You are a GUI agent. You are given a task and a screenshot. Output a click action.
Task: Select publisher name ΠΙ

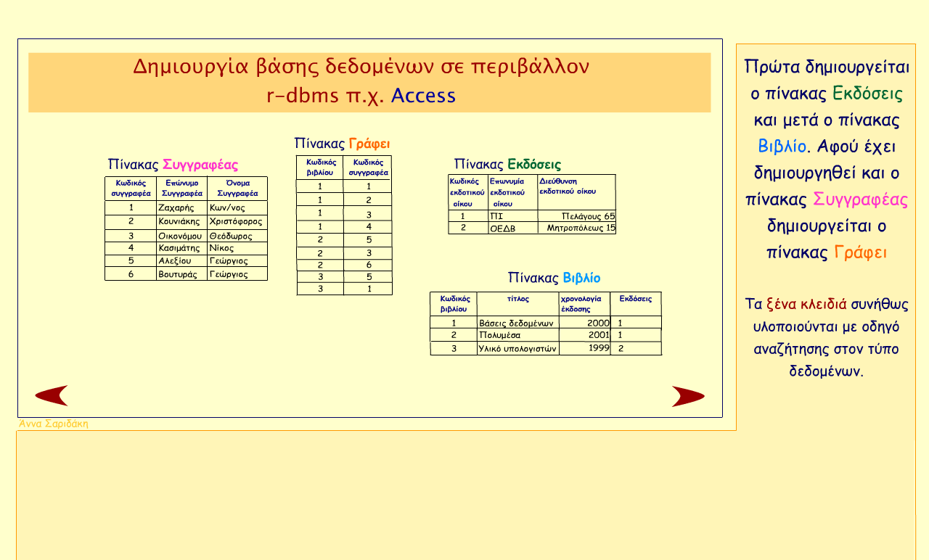coord(496,216)
